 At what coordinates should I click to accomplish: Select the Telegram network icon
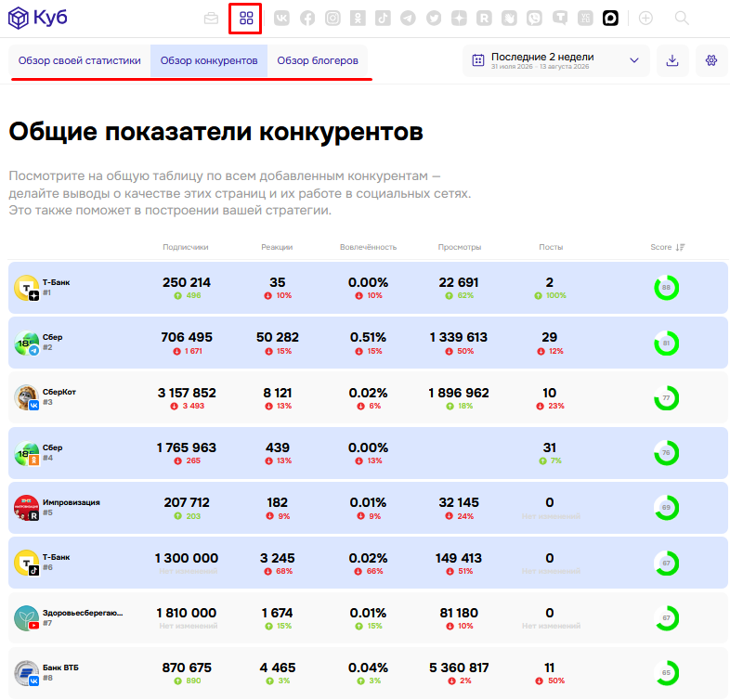(x=409, y=19)
